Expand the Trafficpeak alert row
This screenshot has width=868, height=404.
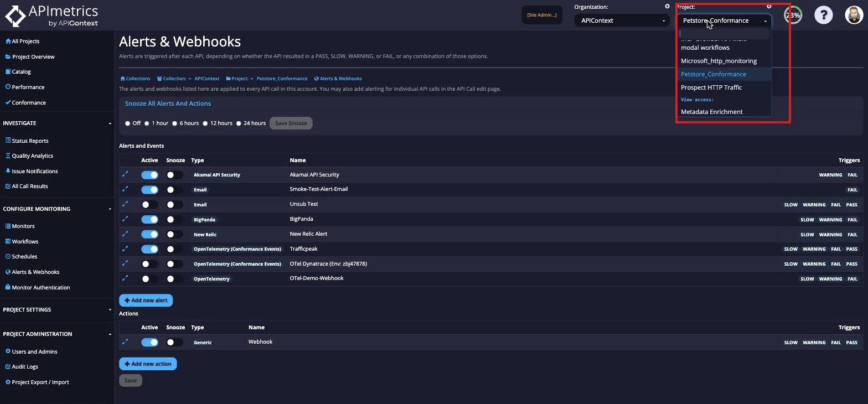coord(125,249)
